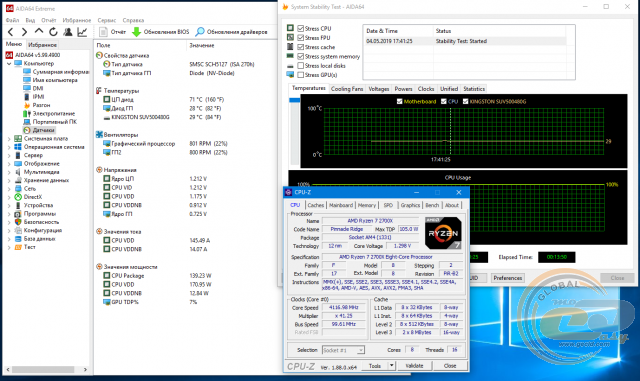The height and width of the screenshot is (381, 640).
Task: Select Разгон flame item in tree
Action: 37,105
